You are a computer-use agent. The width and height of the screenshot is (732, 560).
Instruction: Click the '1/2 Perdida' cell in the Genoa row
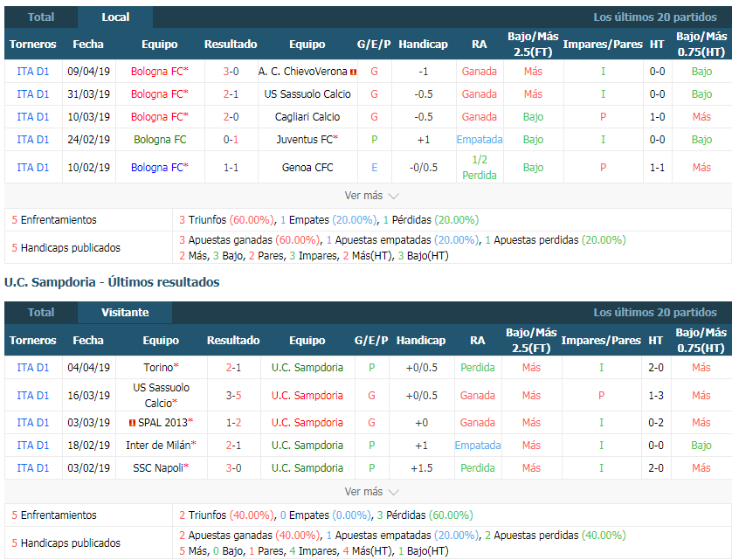[x=480, y=168]
